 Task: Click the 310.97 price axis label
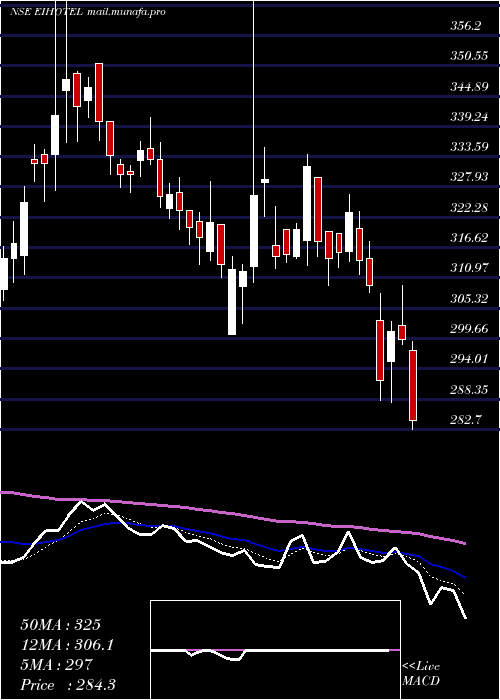(x=468, y=268)
